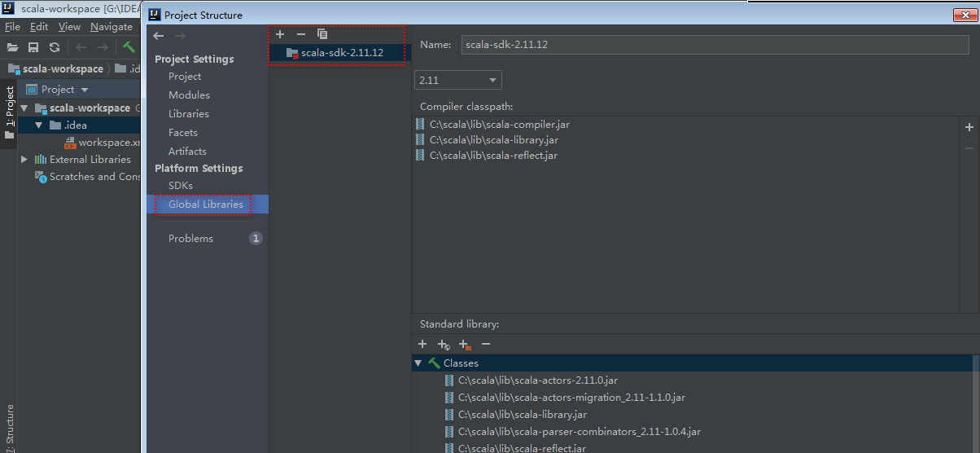Select SDKs under Platform Settings
Viewport: 980px width, 453px height.
pos(181,186)
